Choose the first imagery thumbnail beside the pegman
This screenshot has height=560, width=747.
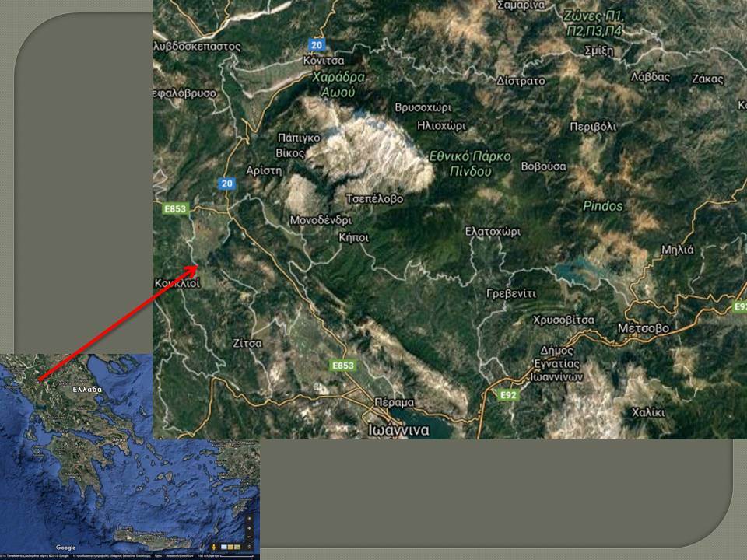(224, 547)
